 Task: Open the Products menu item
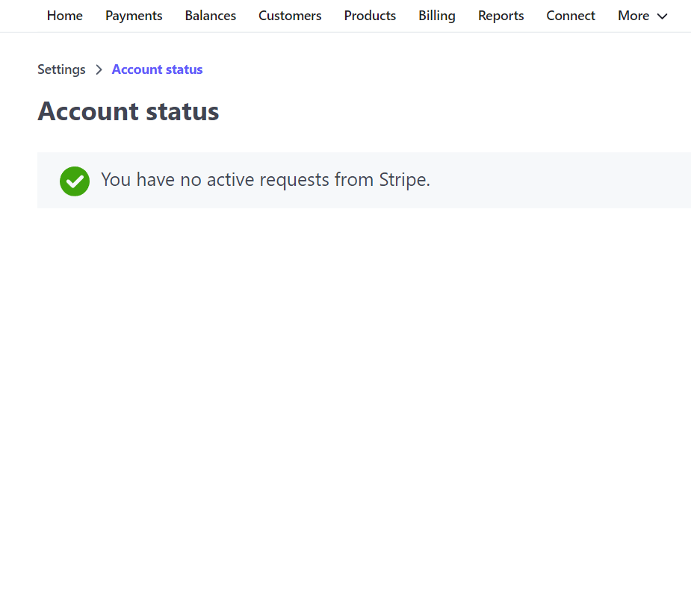[370, 16]
